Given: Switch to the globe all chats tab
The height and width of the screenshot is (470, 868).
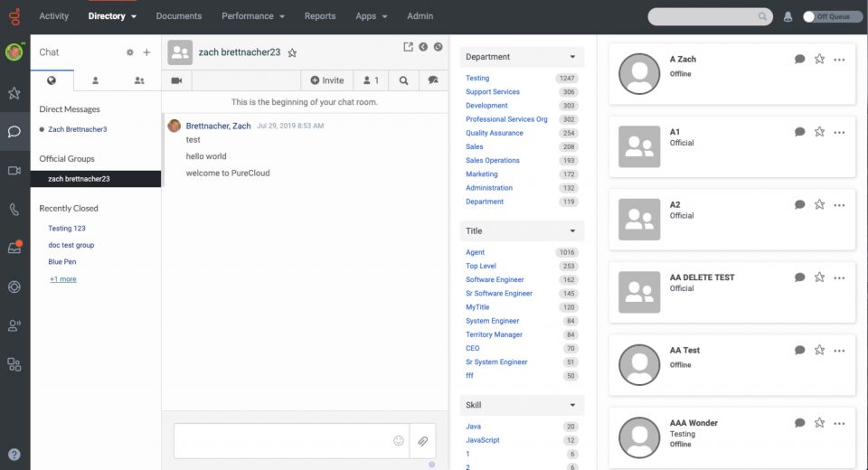Looking at the screenshot, I should coord(52,80).
